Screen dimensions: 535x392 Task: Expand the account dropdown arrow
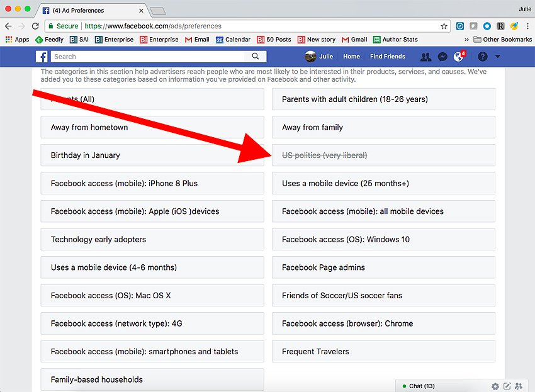[498, 57]
